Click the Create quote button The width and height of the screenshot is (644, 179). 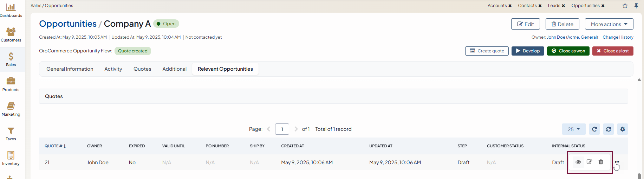(487, 51)
